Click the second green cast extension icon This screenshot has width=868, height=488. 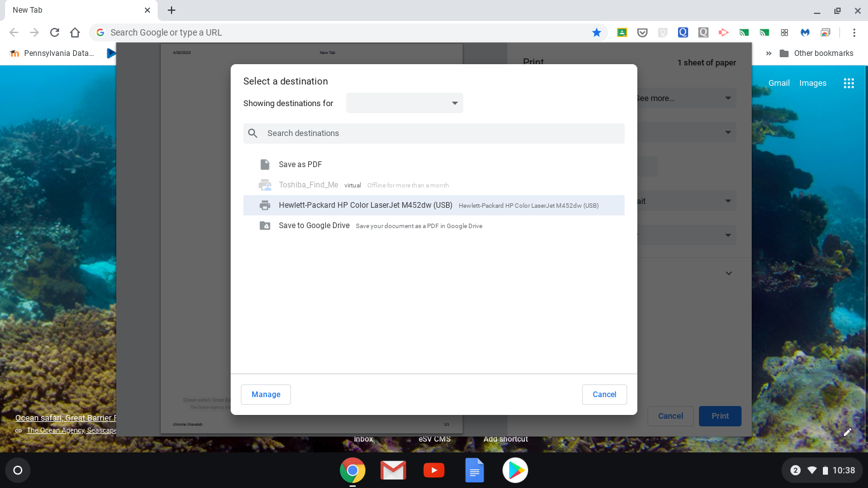pos(764,32)
